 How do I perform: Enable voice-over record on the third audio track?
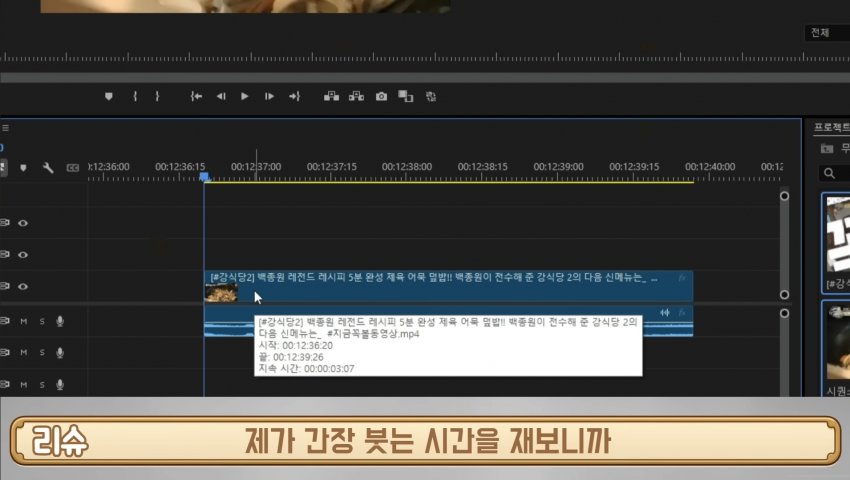click(x=60, y=384)
